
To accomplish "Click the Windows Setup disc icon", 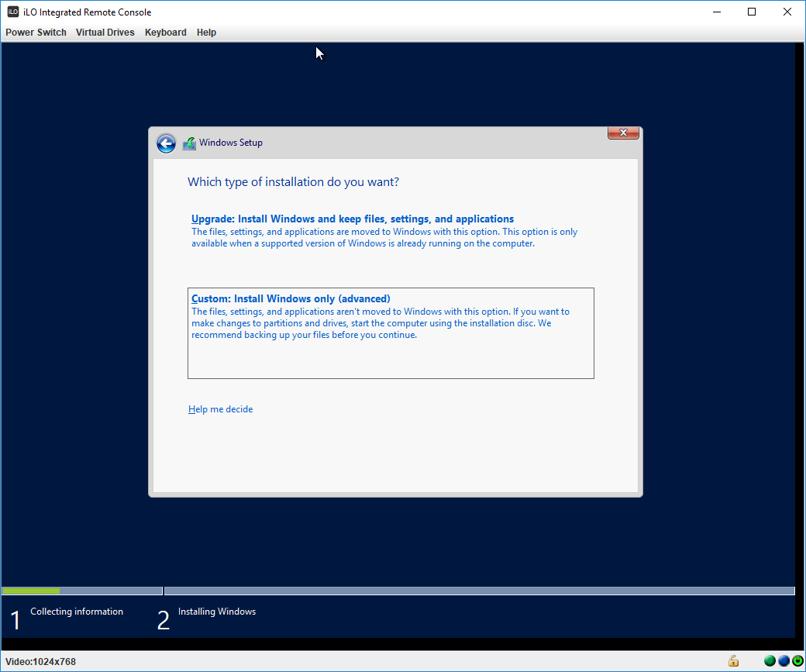I will [x=189, y=143].
